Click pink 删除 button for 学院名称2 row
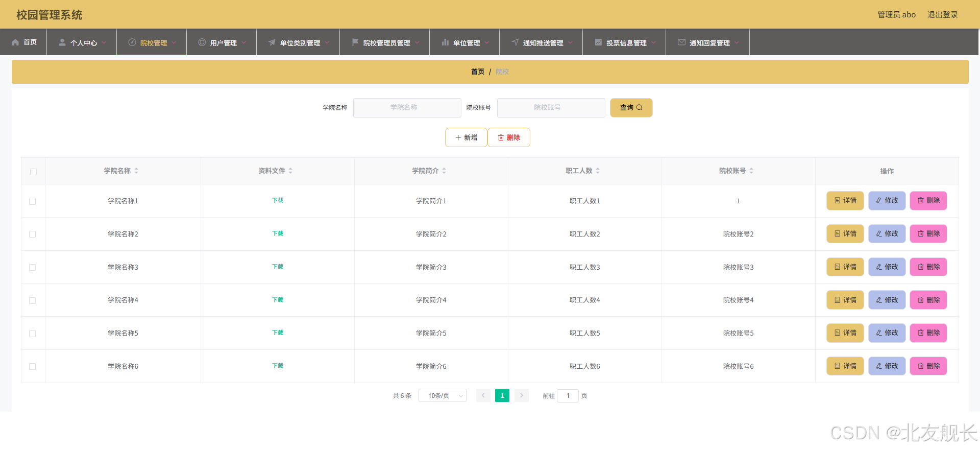The image size is (980, 449). 928,234
